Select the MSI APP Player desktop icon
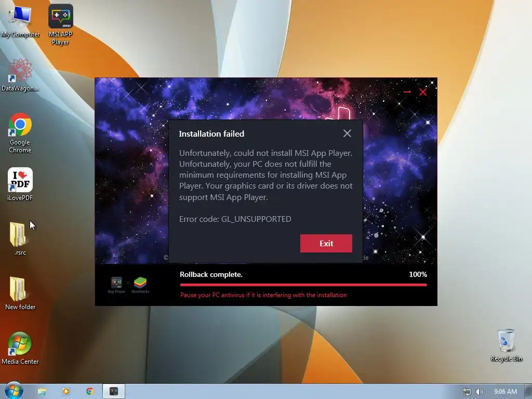532x399 pixels. point(60,25)
